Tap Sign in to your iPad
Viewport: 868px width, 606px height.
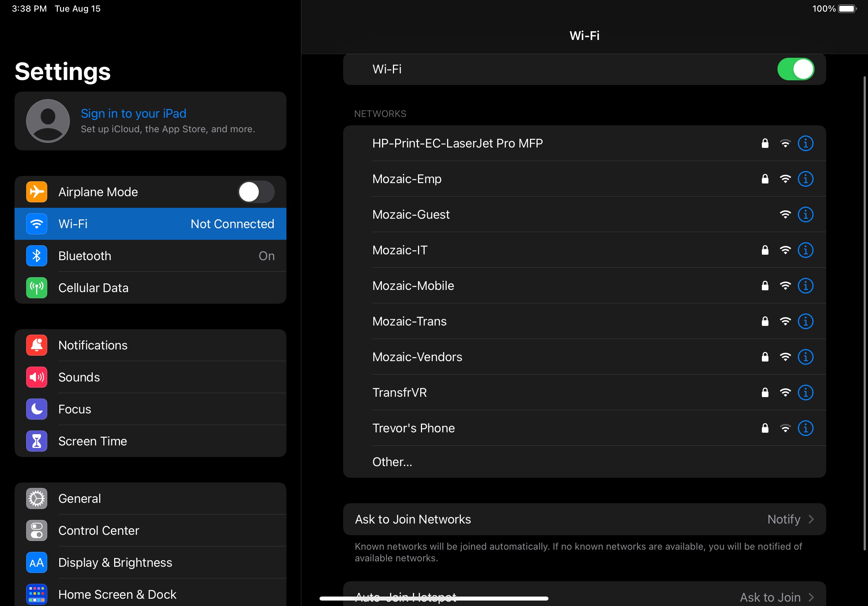133,113
